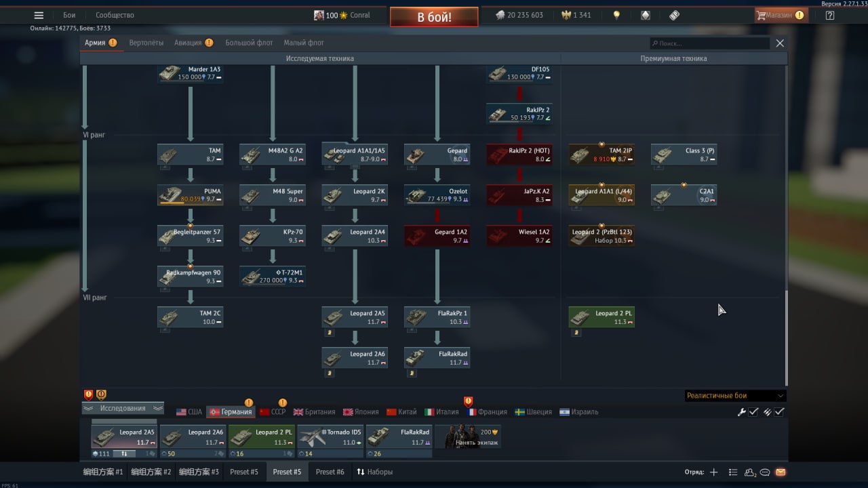Select the TAM 2IP premium vehicle
Viewport: 868px width, 488px height.
(601, 155)
